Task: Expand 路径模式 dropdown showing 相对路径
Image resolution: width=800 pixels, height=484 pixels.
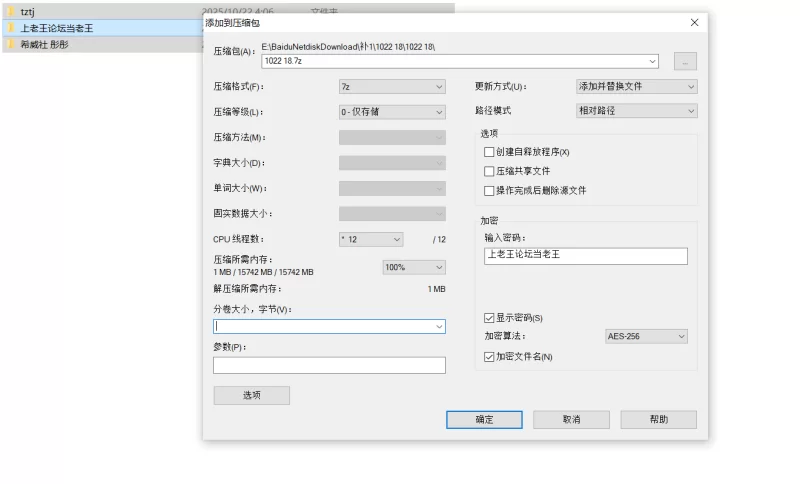Action: [x=636, y=111]
